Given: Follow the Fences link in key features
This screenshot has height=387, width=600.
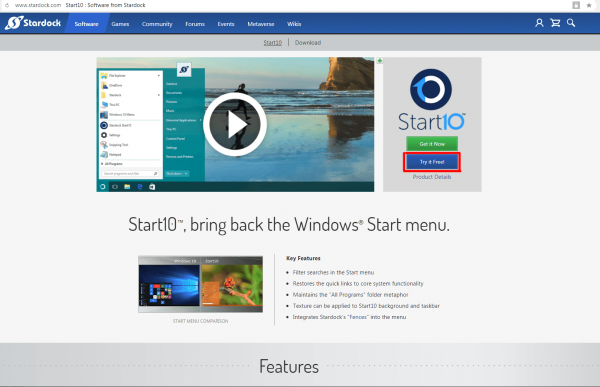Looking at the screenshot, I should click(358, 317).
